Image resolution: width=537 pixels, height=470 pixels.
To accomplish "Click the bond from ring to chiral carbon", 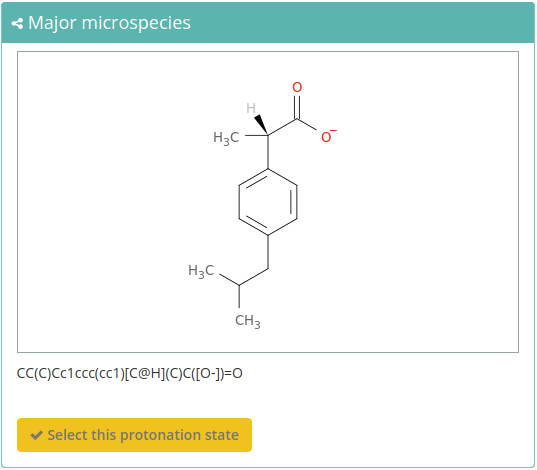I will tap(268, 152).
